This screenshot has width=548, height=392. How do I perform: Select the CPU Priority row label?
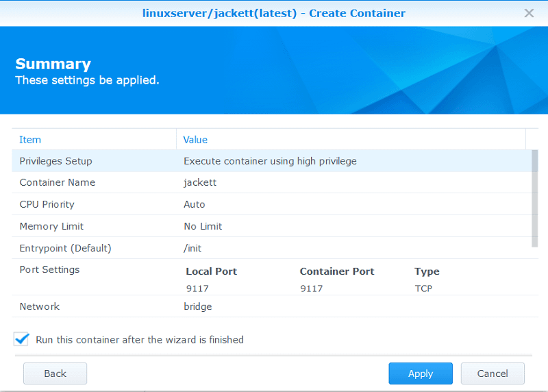click(x=47, y=204)
